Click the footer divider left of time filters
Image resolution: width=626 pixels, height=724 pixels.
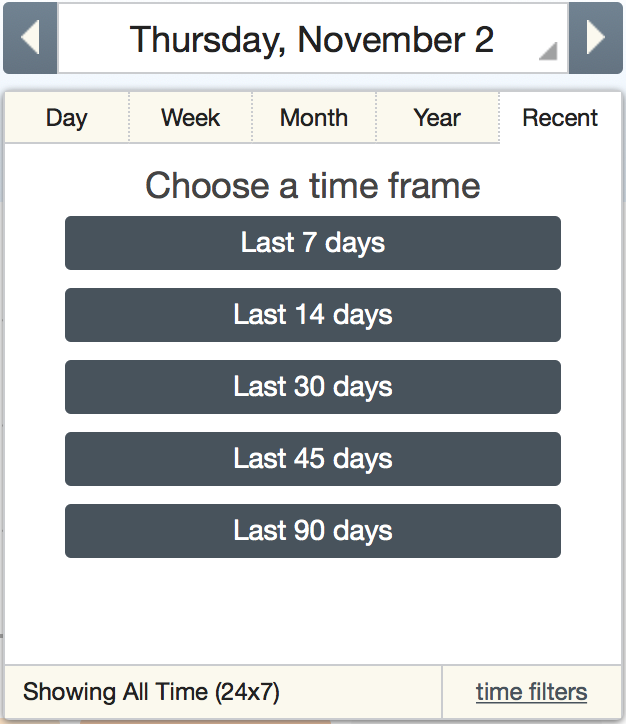tap(442, 692)
